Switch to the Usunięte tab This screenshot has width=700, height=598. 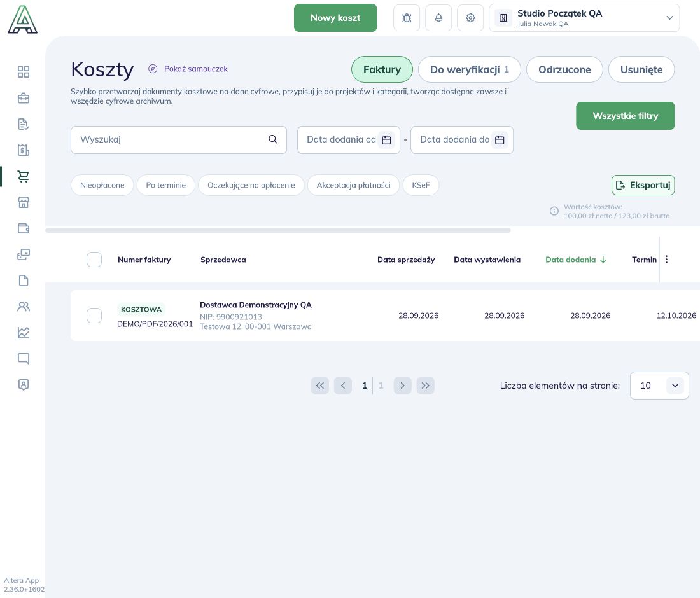(x=641, y=69)
